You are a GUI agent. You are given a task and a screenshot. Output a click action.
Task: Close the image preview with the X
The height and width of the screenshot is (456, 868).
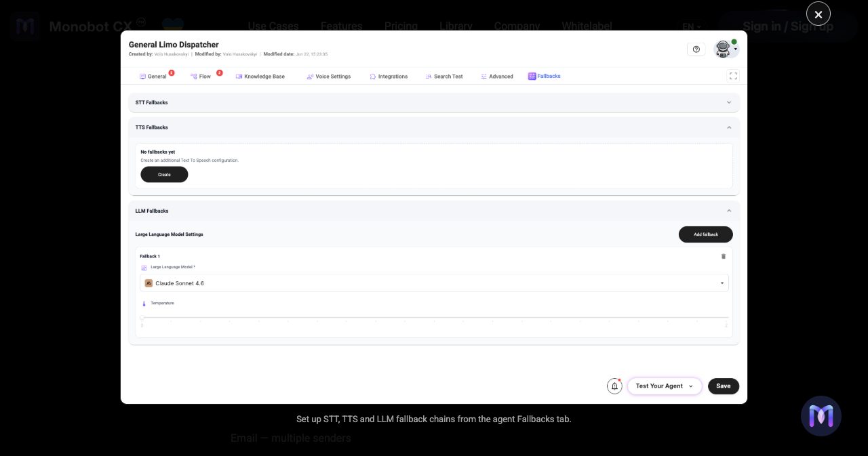point(818,14)
